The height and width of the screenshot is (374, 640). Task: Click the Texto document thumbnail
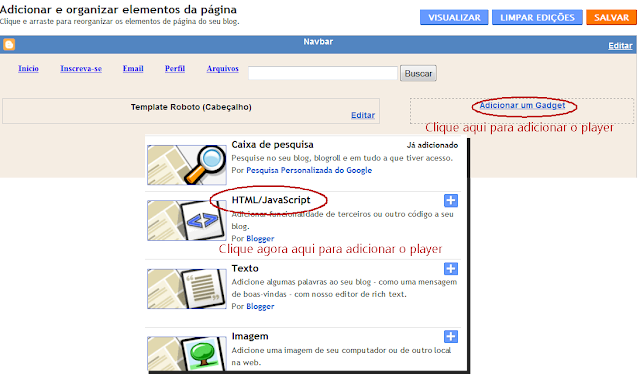coord(187,288)
